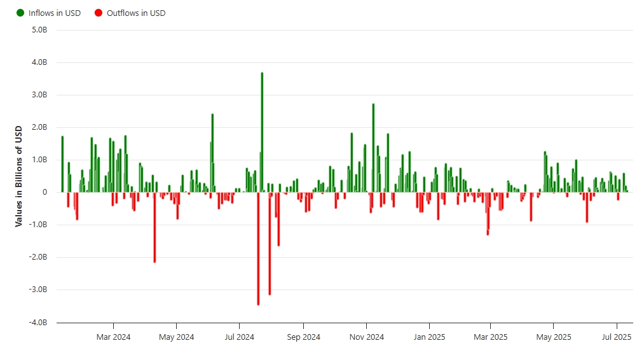This screenshot has width=644, height=343.
Task: Click the 'Jul 2025' x-axis label
Action: click(x=617, y=337)
